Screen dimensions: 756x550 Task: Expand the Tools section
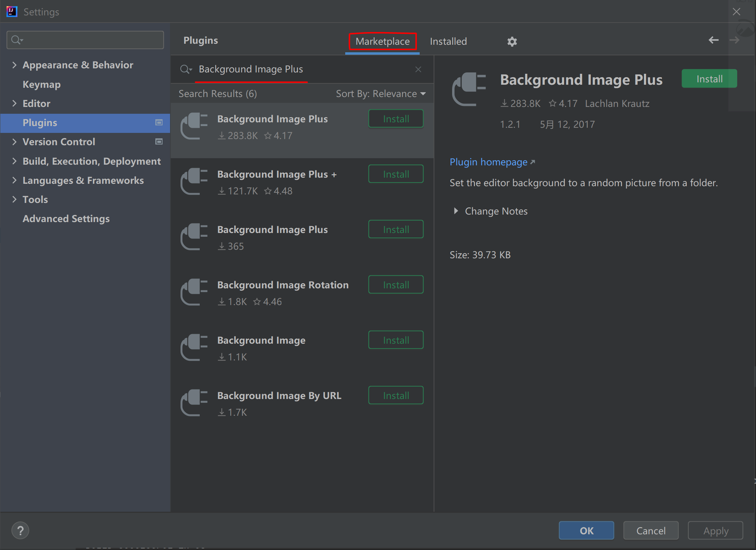[15, 200]
